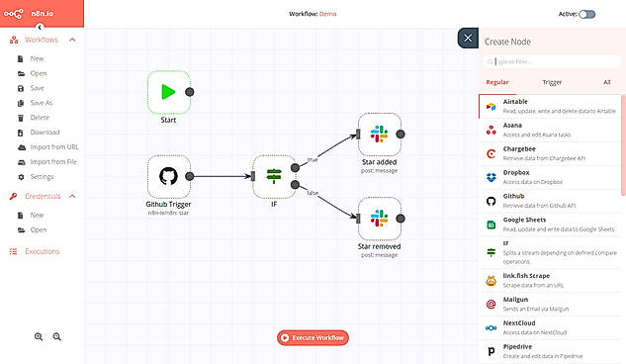Click the IF node false output
The image size is (626, 364).
pos(295,185)
